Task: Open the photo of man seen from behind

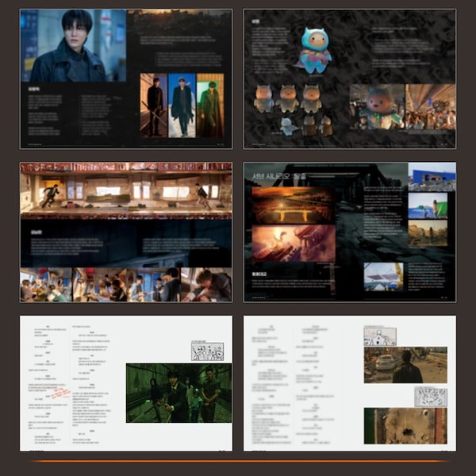Action: (x=405, y=365)
